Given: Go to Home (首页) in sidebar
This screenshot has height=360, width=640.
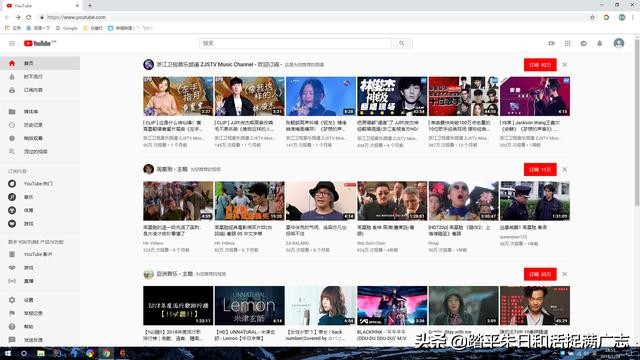Looking at the screenshot, I should pyautogui.click(x=40, y=63).
